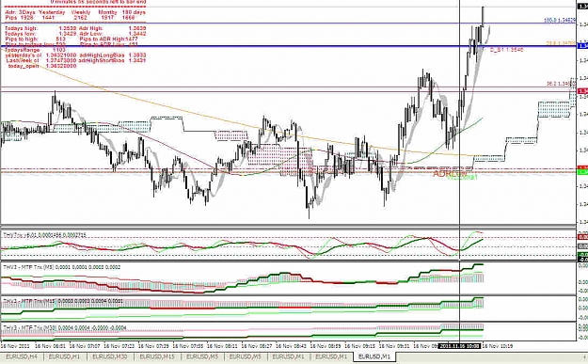Click the '16 Nov 08:43' time axis label
The image size is (588, 364).
292,345
